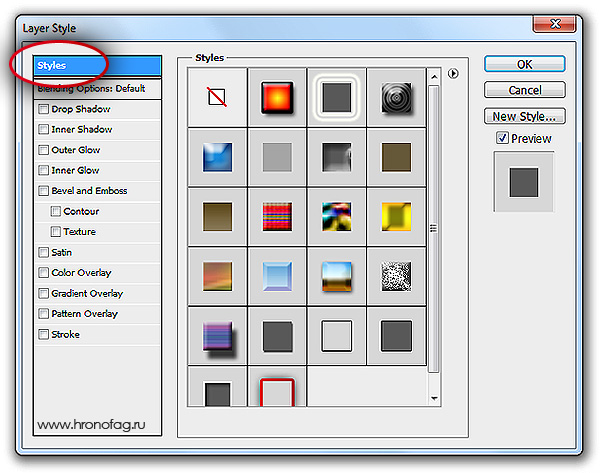Open the Styles panel flyout menu arrow

click(454, 73)
